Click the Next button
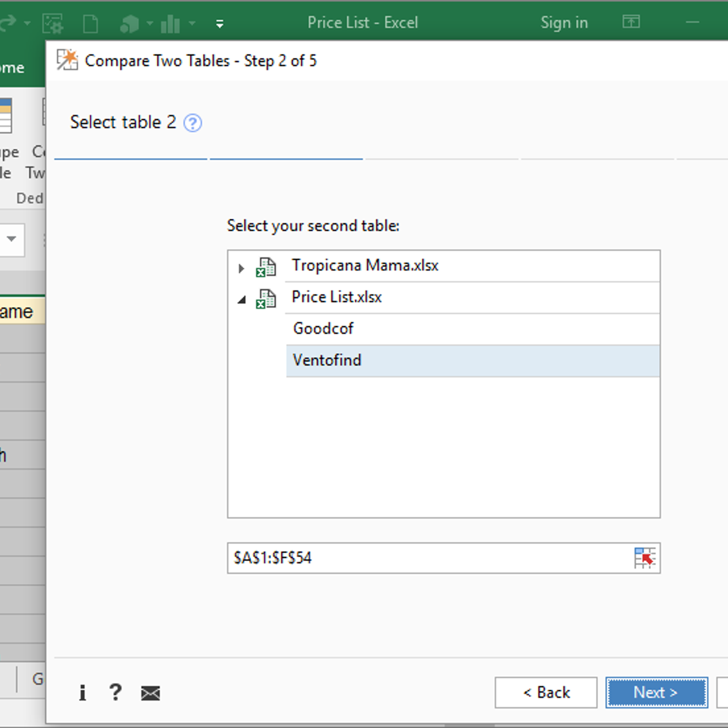Image resolution: width=728 pixels, height=728 pixels. [x=657, y=693]
